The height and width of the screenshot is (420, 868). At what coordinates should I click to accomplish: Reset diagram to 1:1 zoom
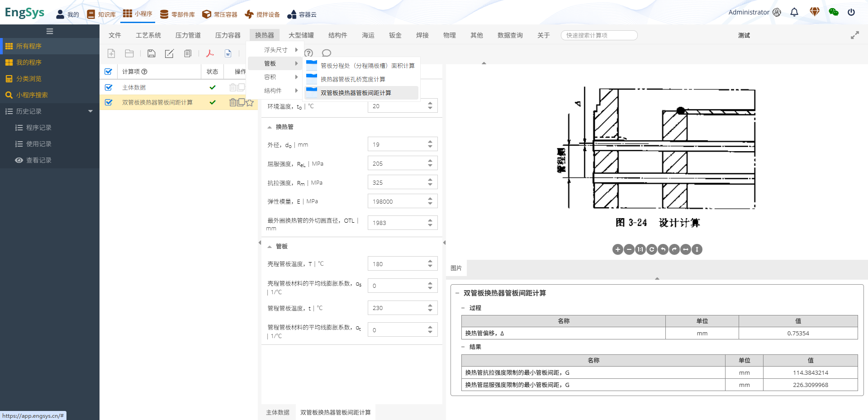tap(640, 249)
